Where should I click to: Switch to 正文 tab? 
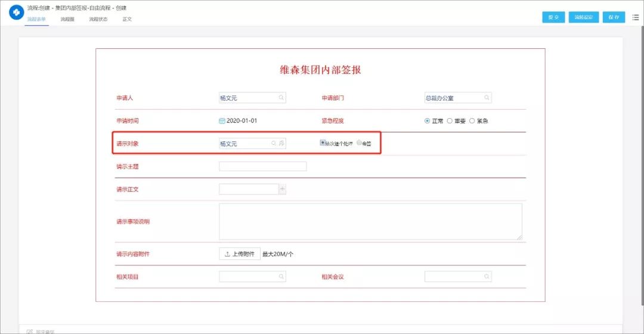click(x=127, y=19)
